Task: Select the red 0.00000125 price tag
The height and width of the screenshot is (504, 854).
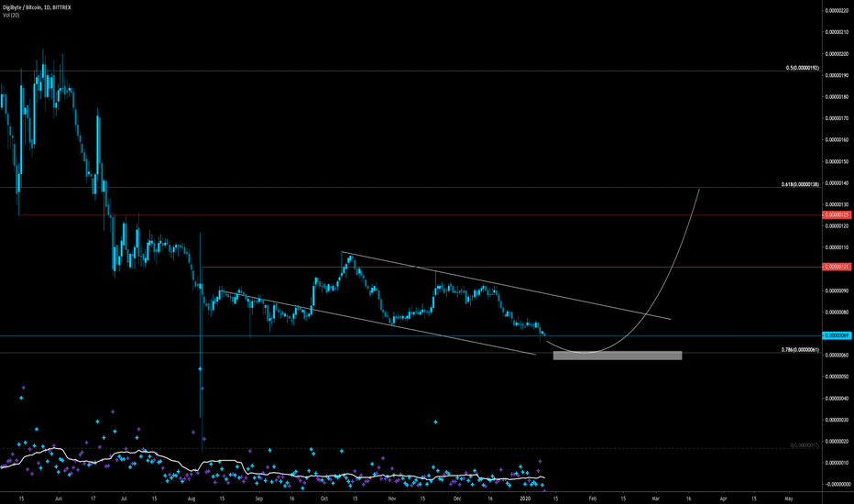Action: (837, 215)
